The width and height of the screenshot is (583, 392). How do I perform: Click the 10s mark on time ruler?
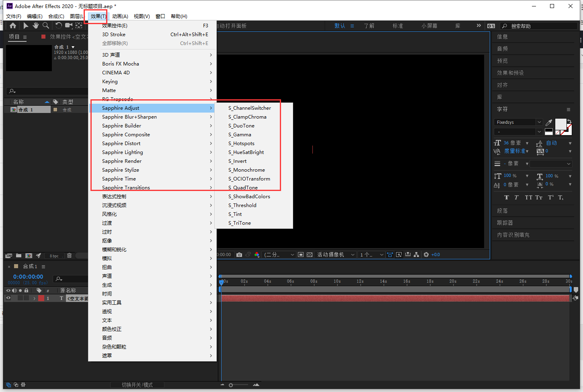[x=337, y=281]
